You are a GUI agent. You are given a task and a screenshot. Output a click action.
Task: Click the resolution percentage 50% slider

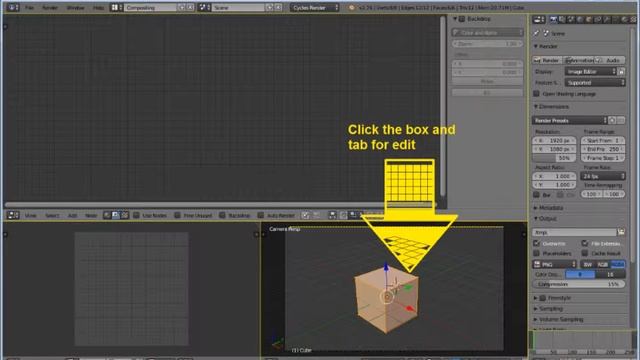(x=554, y=158)
